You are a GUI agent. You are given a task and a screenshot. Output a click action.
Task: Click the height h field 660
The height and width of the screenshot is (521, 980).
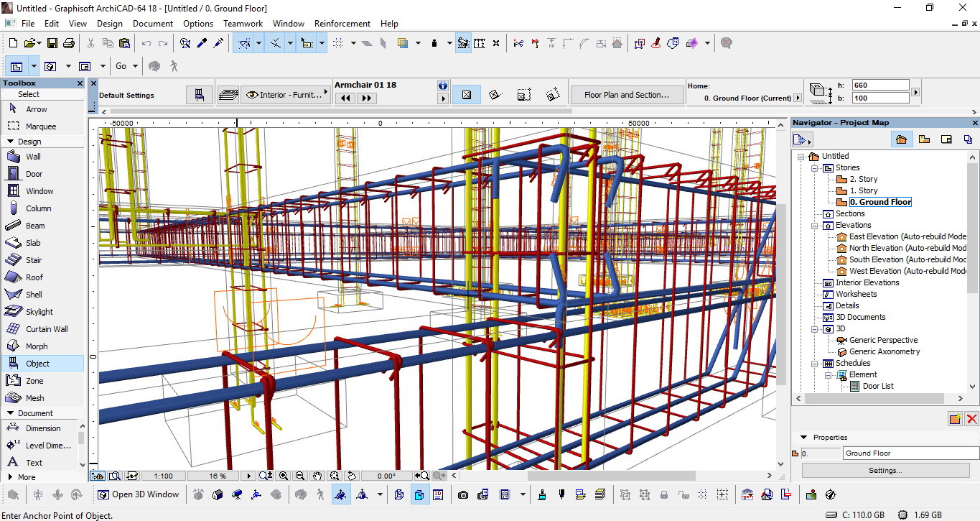[881, 85]
